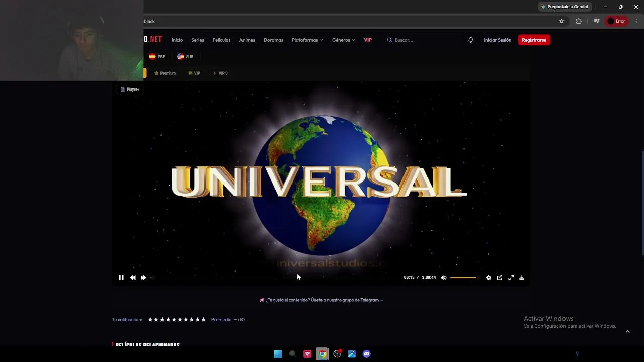
Task: Click the microphone icon in the system tray
Action: 577,354
